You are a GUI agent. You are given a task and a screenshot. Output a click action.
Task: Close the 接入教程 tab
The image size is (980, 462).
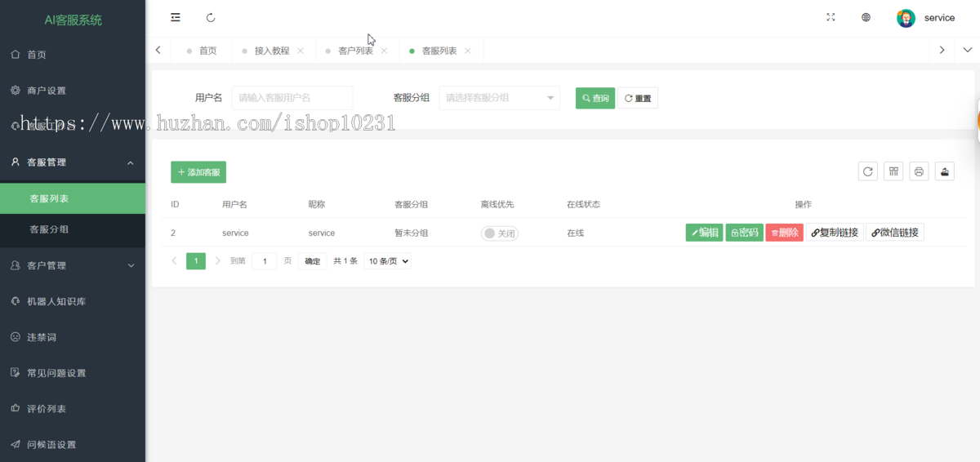(301, 51)
